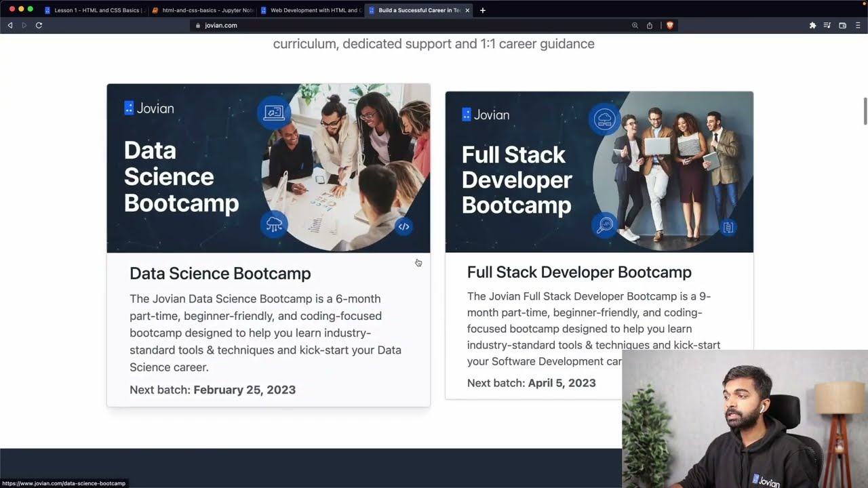Click the laptop icon on Data Science banner
Screen dimensions: 868x488
(x=274, y=112)
